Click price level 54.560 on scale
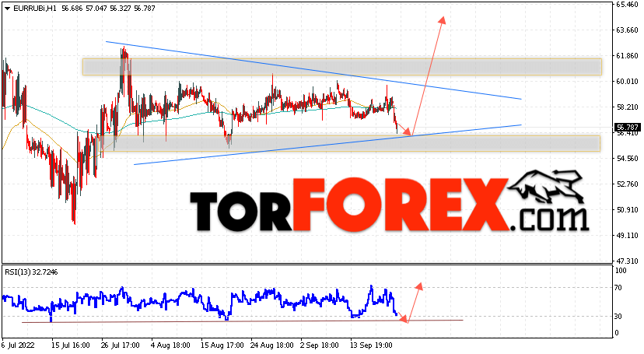The image size is (644, 354). pos(627,159)
